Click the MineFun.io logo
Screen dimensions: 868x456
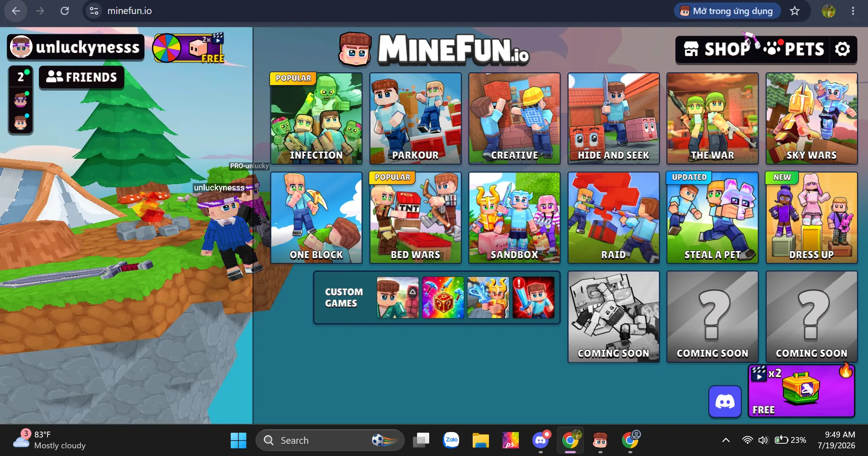coord(434,49)
